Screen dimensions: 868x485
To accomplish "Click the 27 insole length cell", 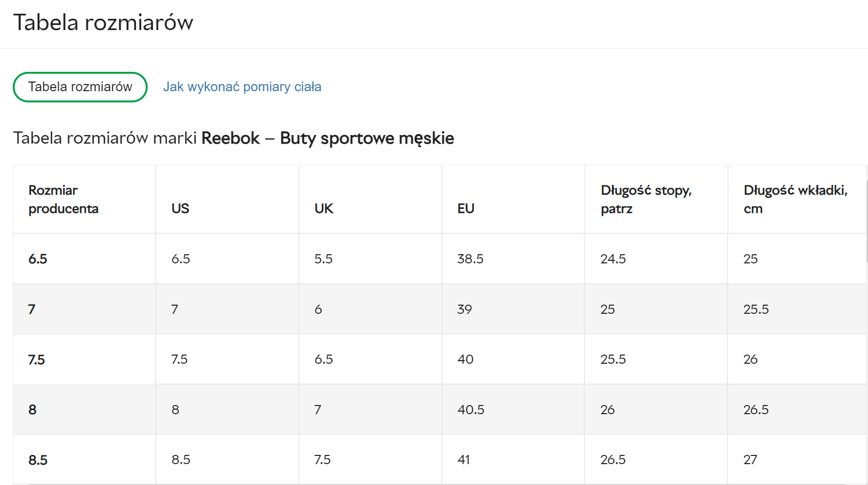I will (750, 460).
